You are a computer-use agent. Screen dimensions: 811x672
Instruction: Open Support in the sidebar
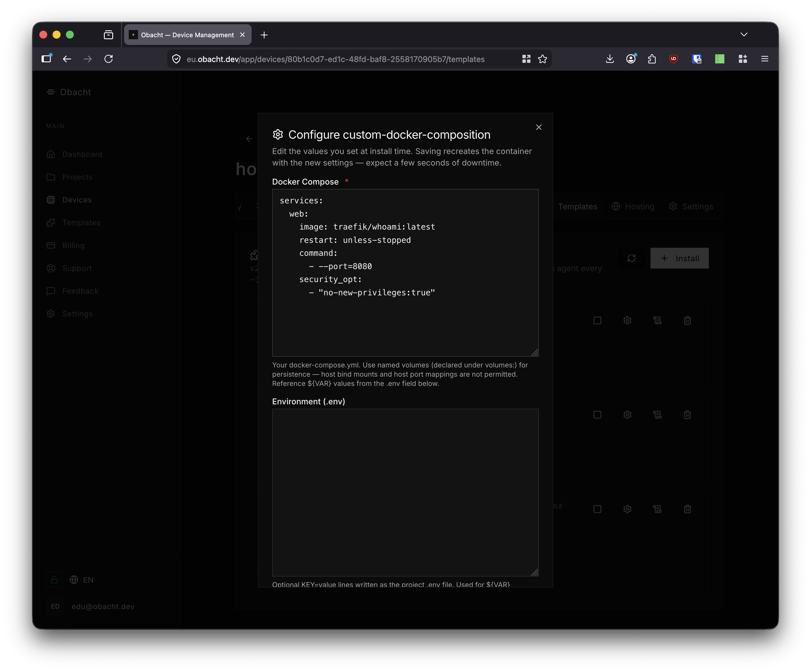[x=69, y=268]
